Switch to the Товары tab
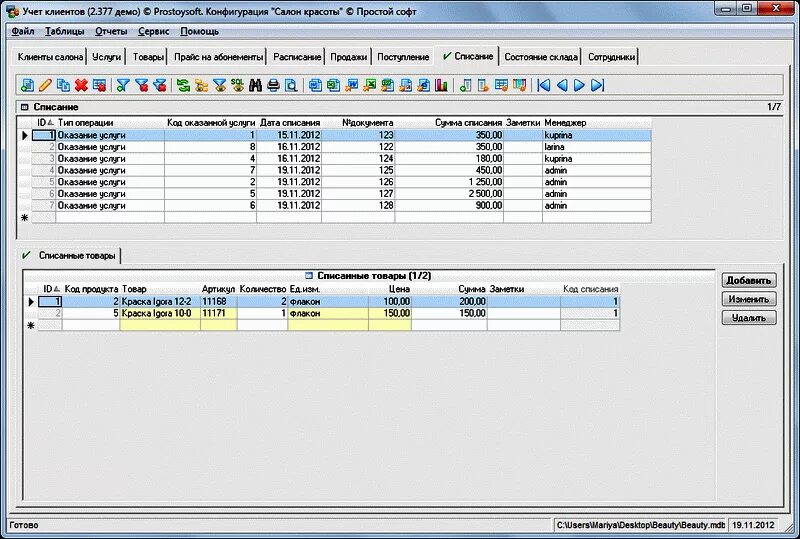This screenshot has width=800, height=539. [148, 57]
